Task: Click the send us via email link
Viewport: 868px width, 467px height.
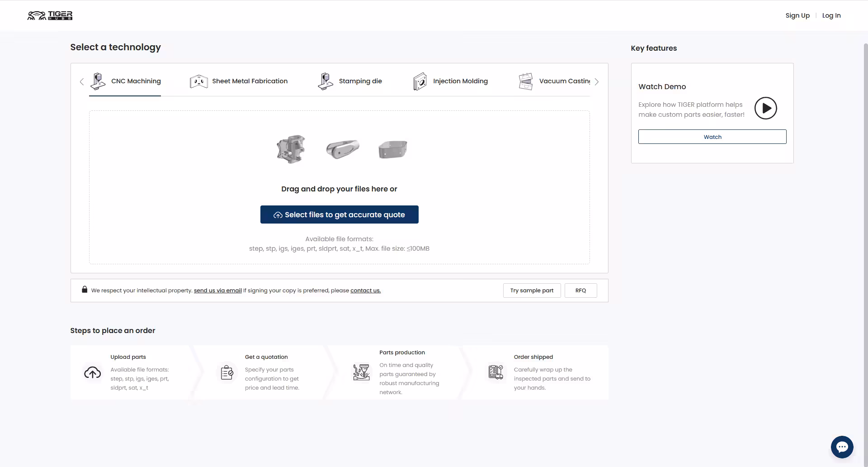Action: (x=218, y=291)
